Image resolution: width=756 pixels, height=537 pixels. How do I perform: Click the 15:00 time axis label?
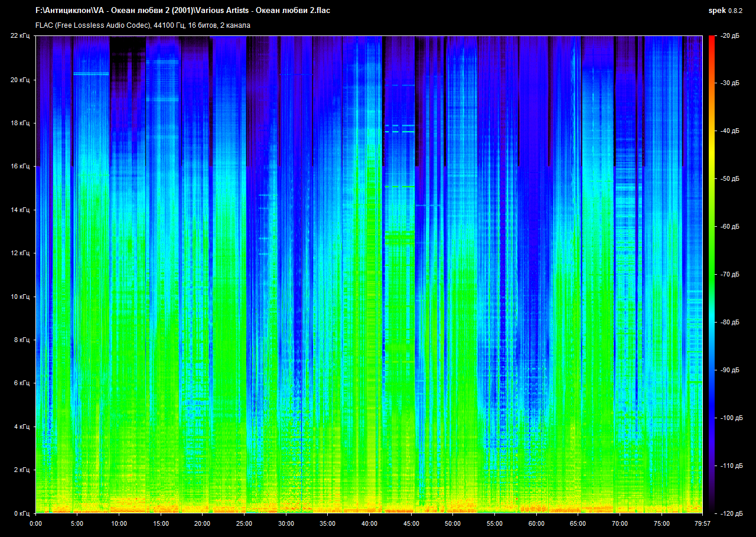[161, 523]
